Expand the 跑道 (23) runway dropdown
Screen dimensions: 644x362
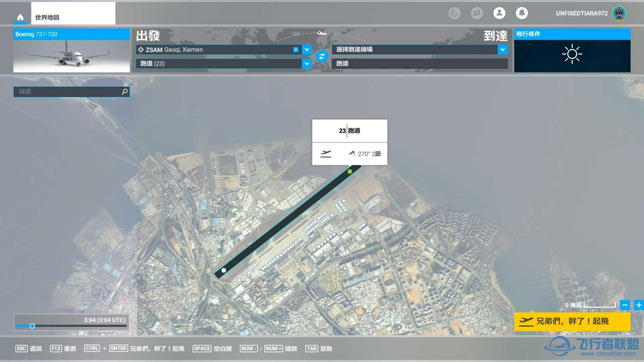coord(307,63)
